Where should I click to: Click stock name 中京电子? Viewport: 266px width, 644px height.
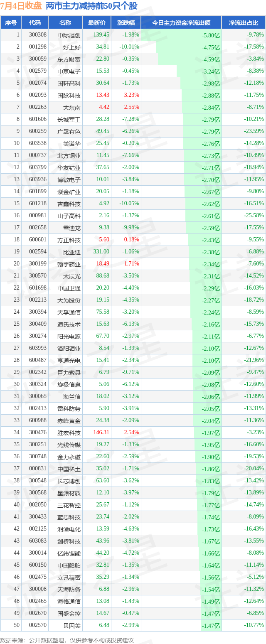(x=69, y=71)
